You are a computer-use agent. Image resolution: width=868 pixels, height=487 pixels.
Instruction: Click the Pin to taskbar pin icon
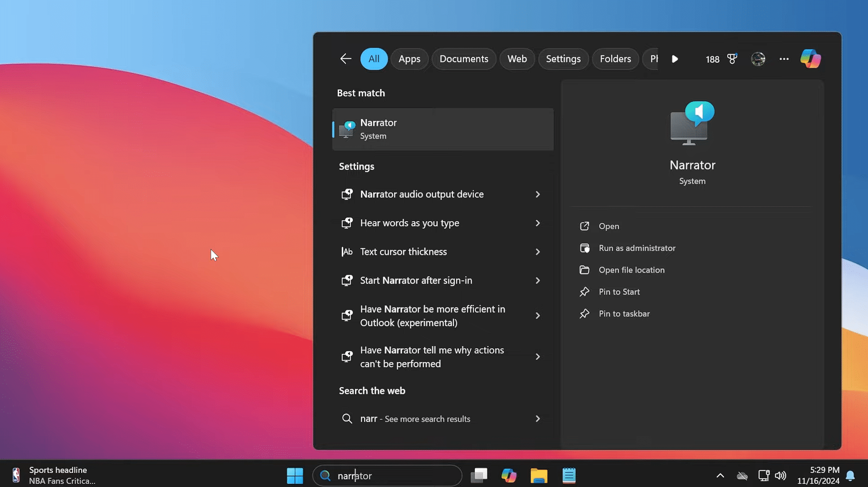tap(584, 313)
